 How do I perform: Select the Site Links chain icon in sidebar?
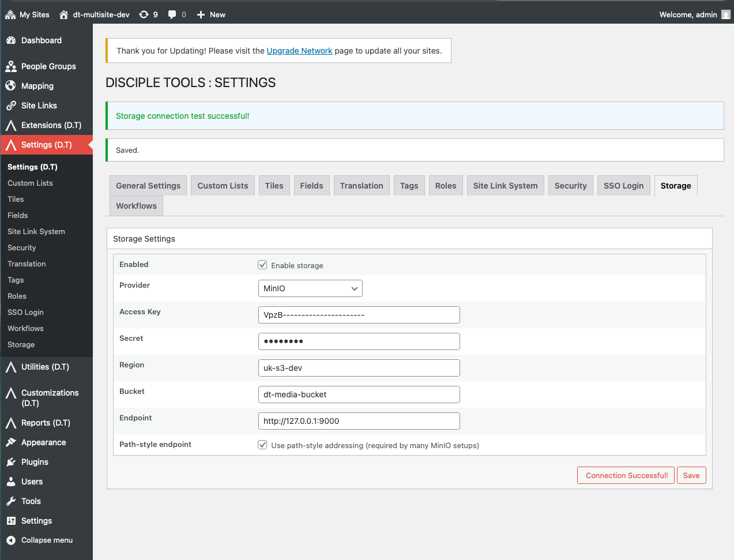pos(12,106)
